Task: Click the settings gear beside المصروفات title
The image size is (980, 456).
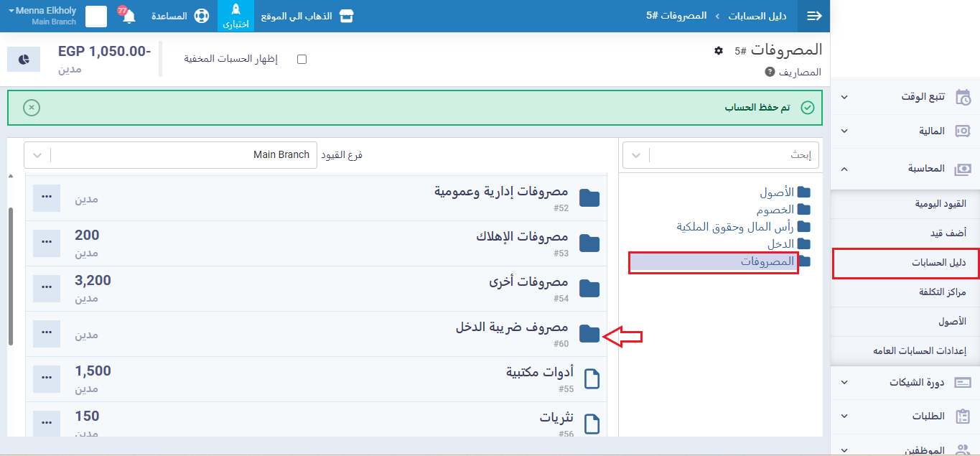Action: click(719, 50)
